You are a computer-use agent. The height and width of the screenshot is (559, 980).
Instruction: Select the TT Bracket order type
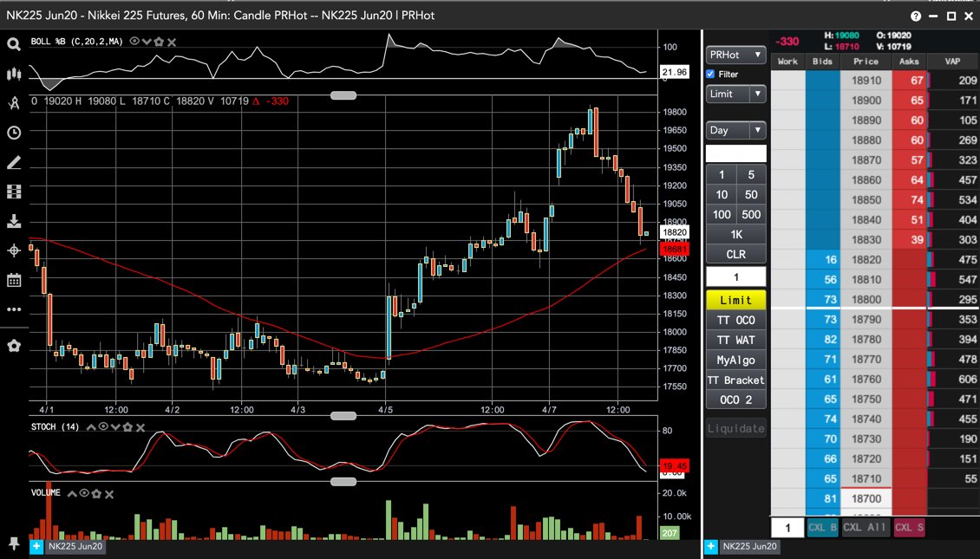pyautogui.click(x=735, y=380)
